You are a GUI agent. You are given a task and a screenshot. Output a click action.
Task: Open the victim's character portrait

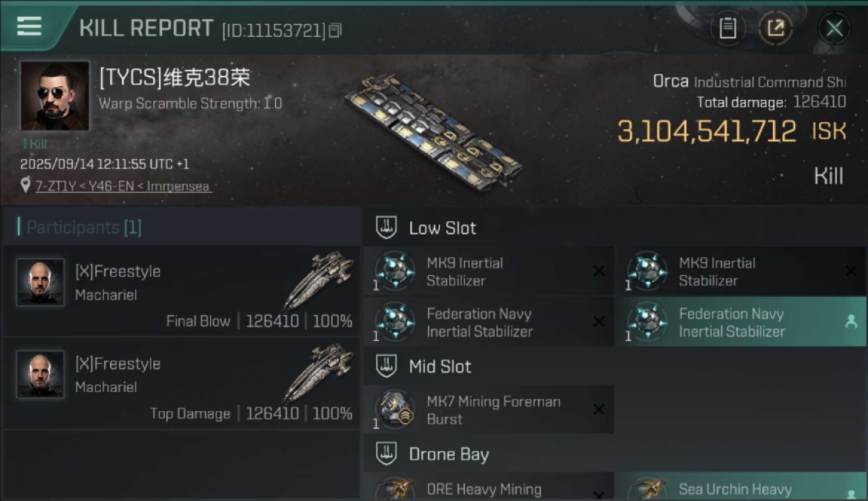point(54,96)
